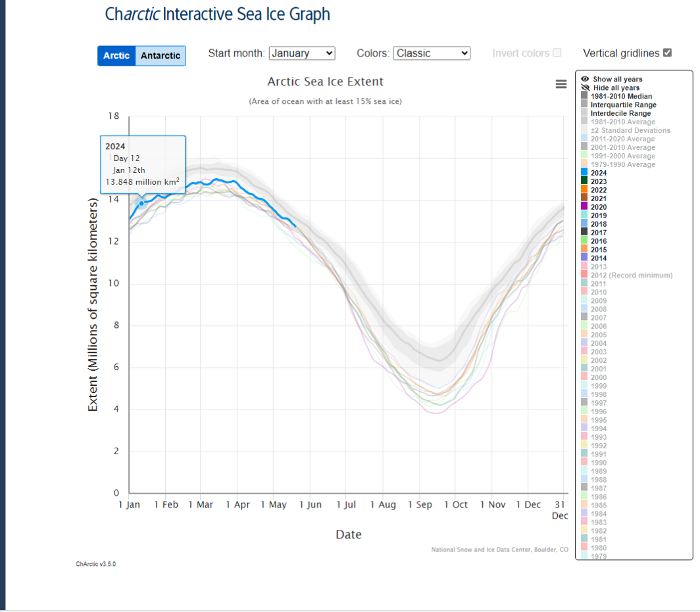
Task: Toggle the Interdecile Range legend entry
Action: click(620, 113)
